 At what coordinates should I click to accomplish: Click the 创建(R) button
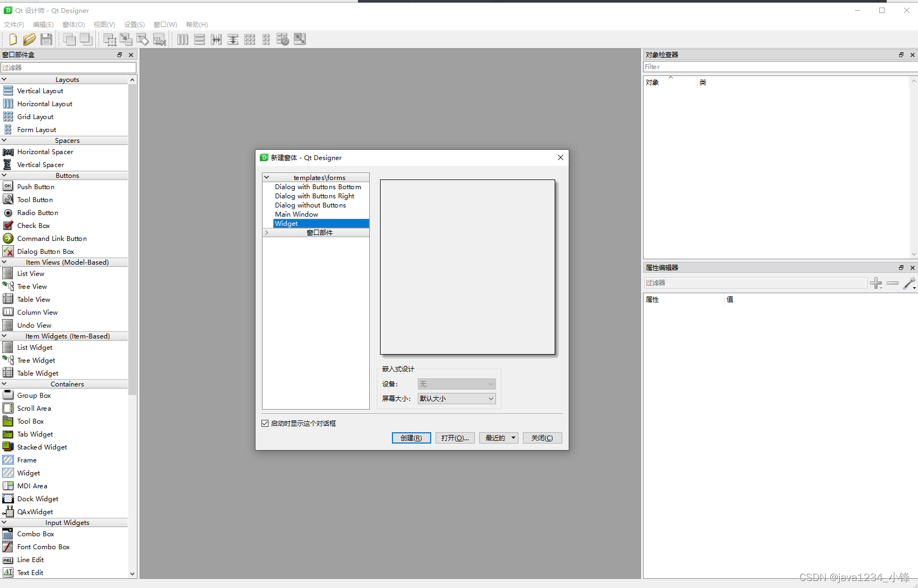pos(411,438)
